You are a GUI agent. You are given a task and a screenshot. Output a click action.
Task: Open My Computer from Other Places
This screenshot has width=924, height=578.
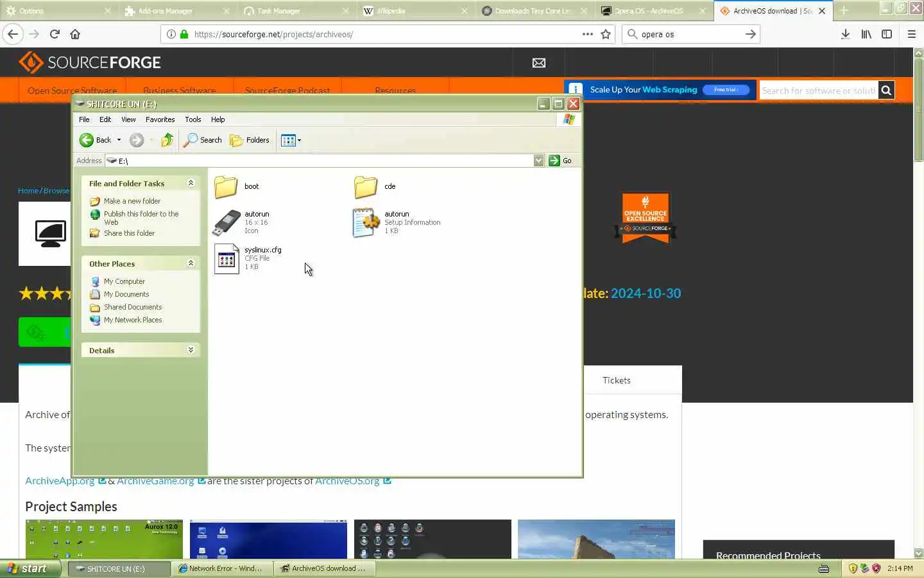click(x=124, y=281)
